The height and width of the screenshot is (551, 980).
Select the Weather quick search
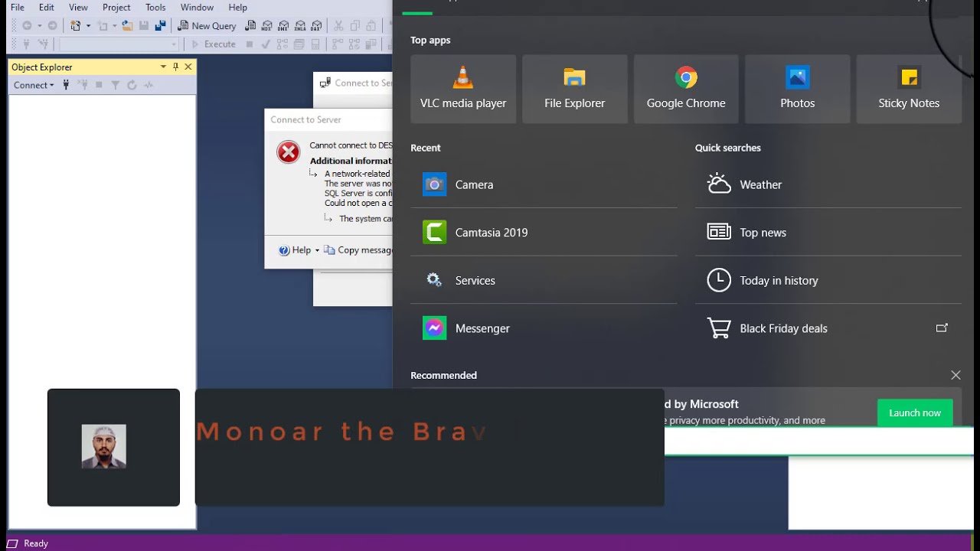tap(828, 184)
